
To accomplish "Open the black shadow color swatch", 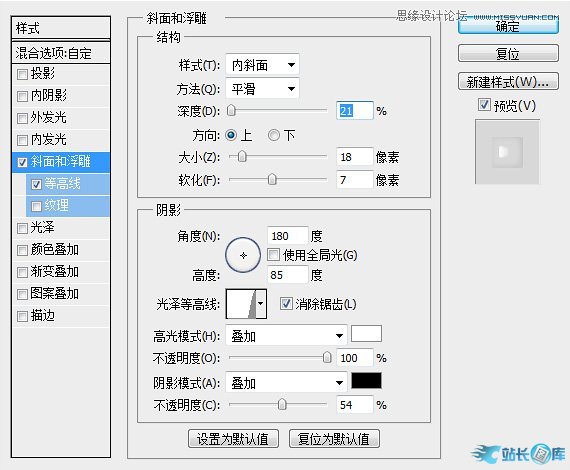I will click(x=366, y=381).
